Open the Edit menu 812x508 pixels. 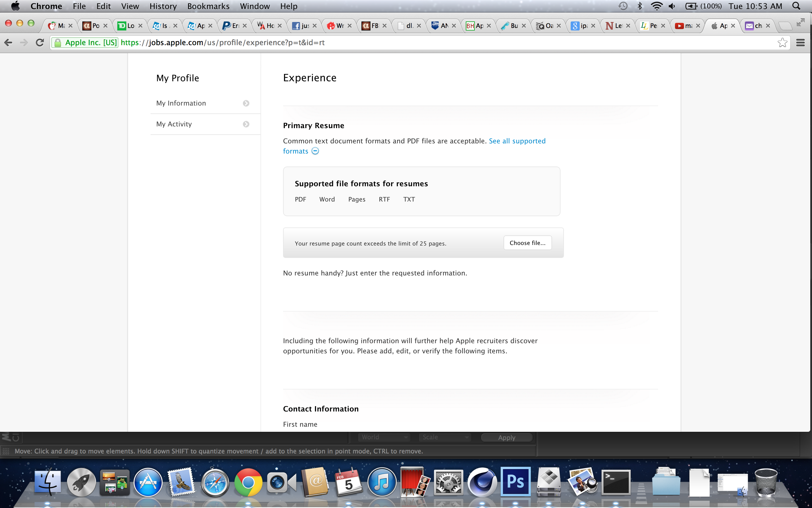[103, 6]
